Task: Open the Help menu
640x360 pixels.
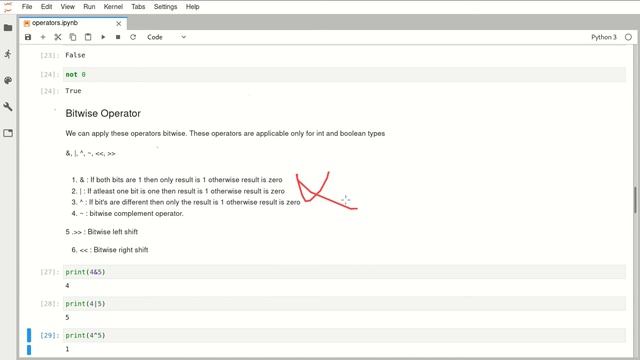Action: [x=192, y=7]
